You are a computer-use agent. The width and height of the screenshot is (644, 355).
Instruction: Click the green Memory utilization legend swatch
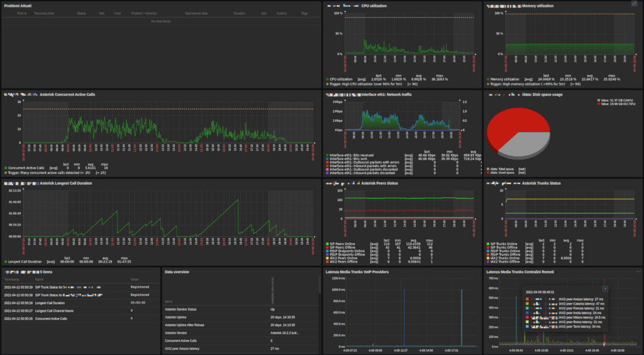(x=488, y=79)
